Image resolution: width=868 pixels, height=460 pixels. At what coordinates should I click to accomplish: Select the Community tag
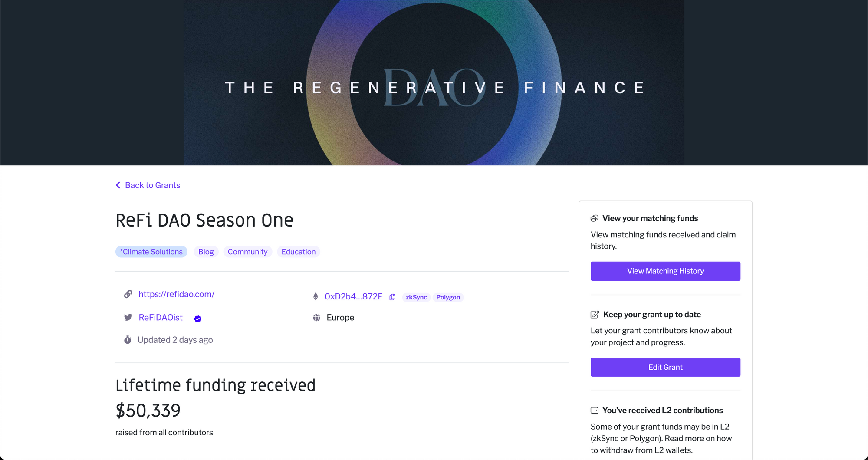pos(247,252)
